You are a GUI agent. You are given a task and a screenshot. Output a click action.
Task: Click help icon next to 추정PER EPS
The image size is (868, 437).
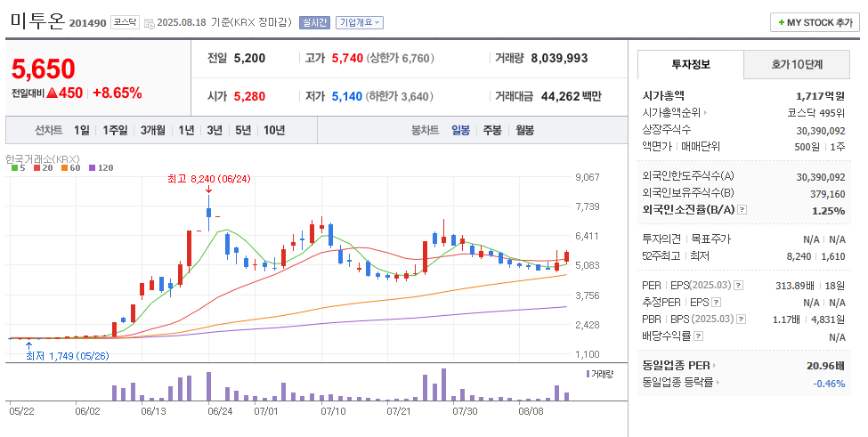click(x=717, y=303)
